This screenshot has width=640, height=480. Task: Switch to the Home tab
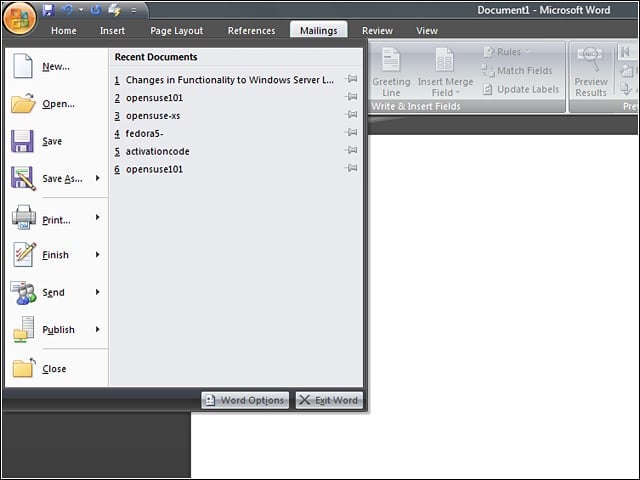coord(64,31)
